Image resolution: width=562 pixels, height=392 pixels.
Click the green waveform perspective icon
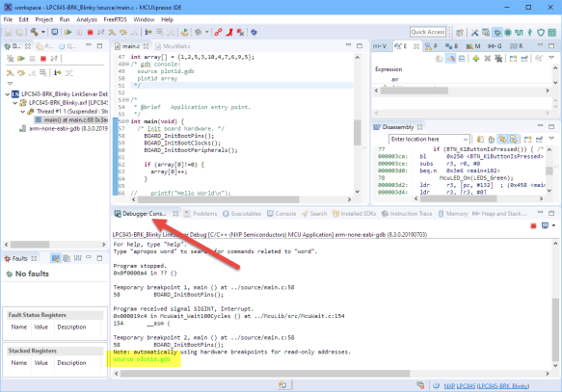pos(519,33)
